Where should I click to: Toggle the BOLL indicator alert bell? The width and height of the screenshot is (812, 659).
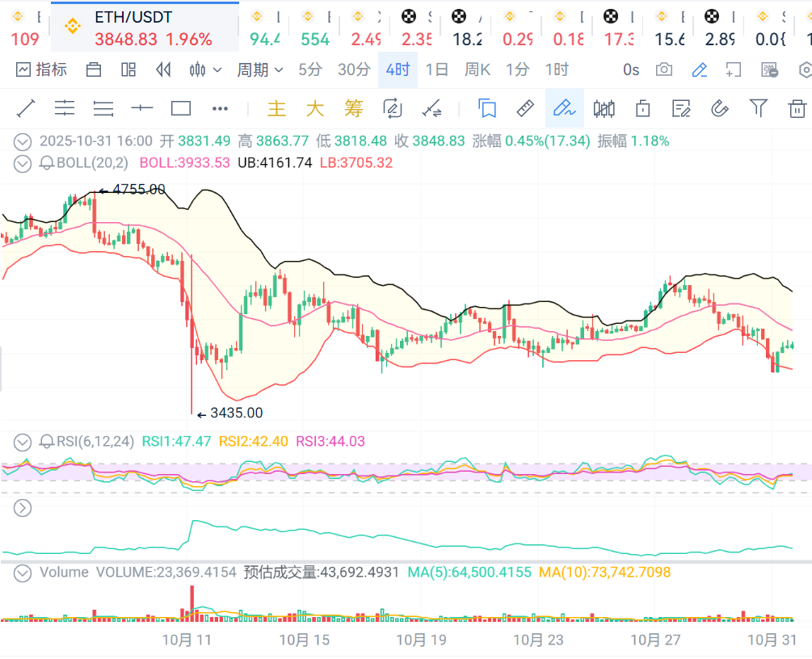point(47,163)
